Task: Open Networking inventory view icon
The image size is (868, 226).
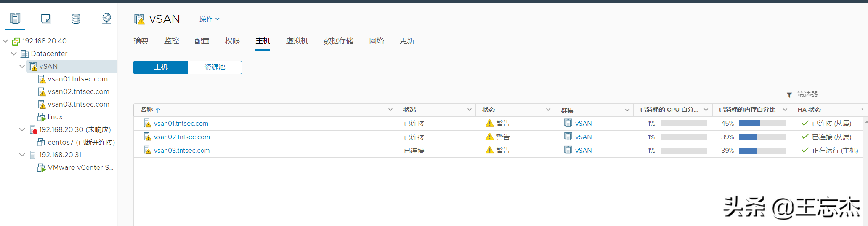Action: (x=107, y=19)
